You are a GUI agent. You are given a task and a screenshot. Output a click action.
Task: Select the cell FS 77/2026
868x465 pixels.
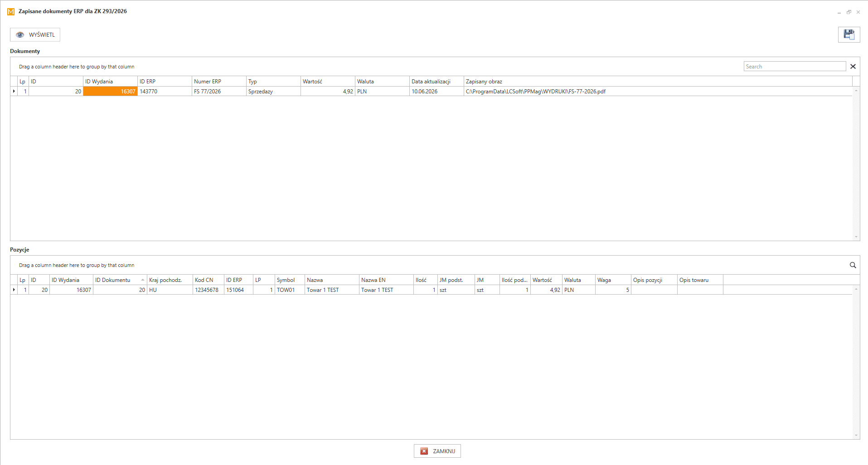tap(219, 92)
